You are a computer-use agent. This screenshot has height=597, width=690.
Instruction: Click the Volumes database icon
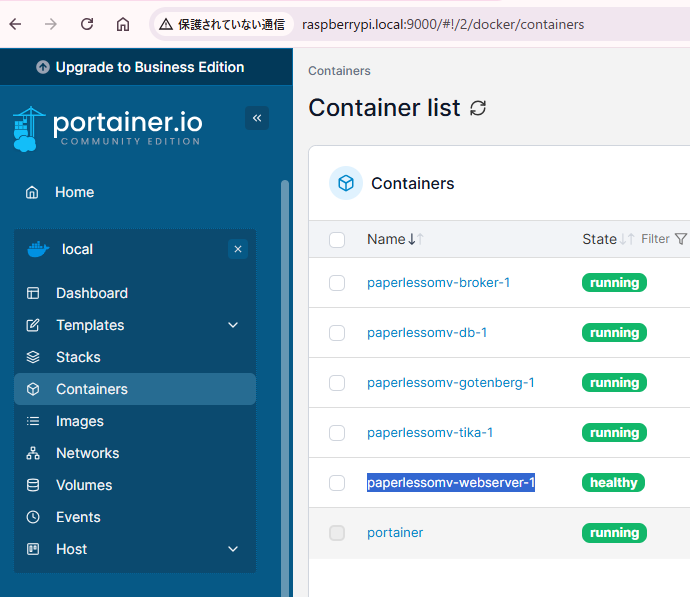pyautogui.click(x=33, y=485)
